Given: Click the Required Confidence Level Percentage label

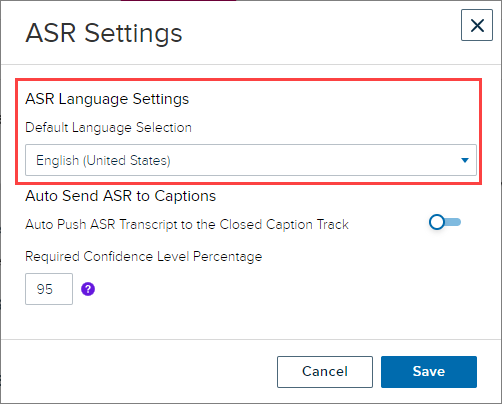Looking at the screenshot, I should click(x=144, y=257).
